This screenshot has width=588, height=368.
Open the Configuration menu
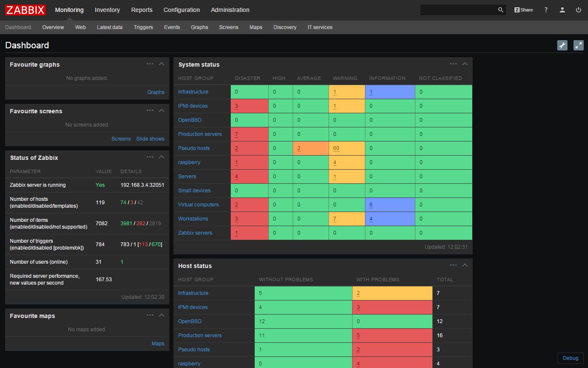point(181,9)
